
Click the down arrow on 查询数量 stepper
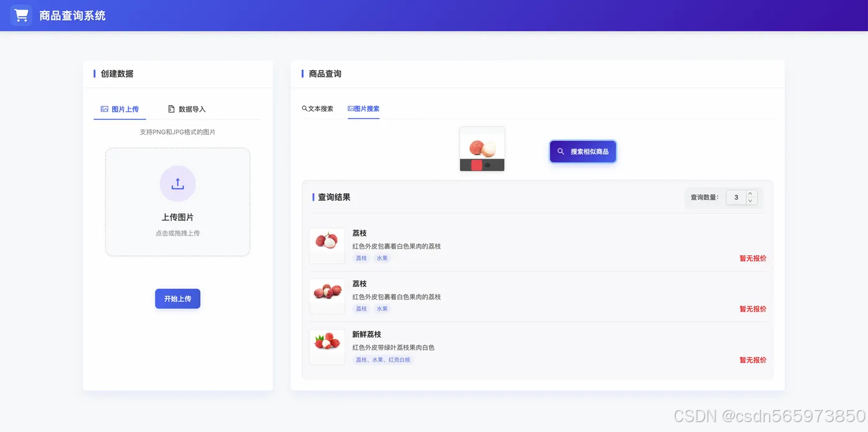[x=750, y=201]
